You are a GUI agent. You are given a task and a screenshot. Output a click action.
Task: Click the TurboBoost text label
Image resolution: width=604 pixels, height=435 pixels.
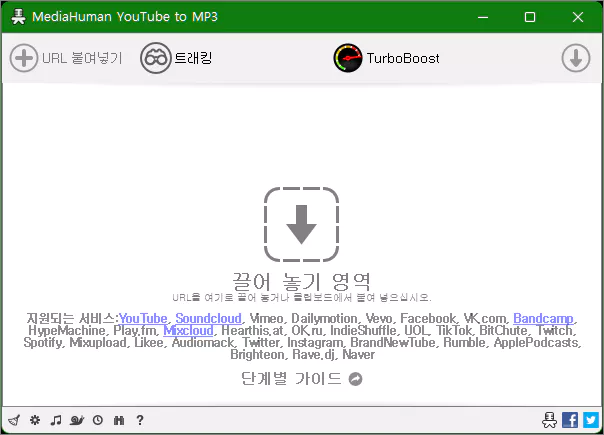(x=403, y=58)
